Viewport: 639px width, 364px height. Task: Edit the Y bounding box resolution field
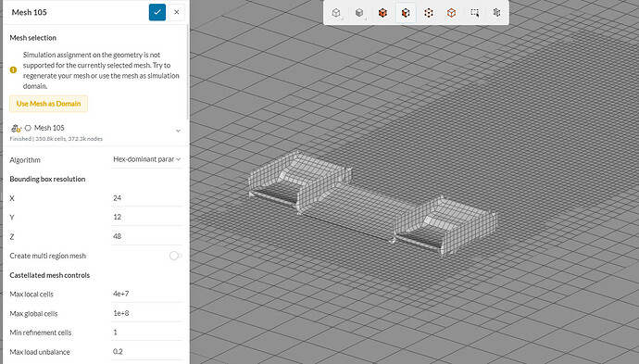pos(146,217)
